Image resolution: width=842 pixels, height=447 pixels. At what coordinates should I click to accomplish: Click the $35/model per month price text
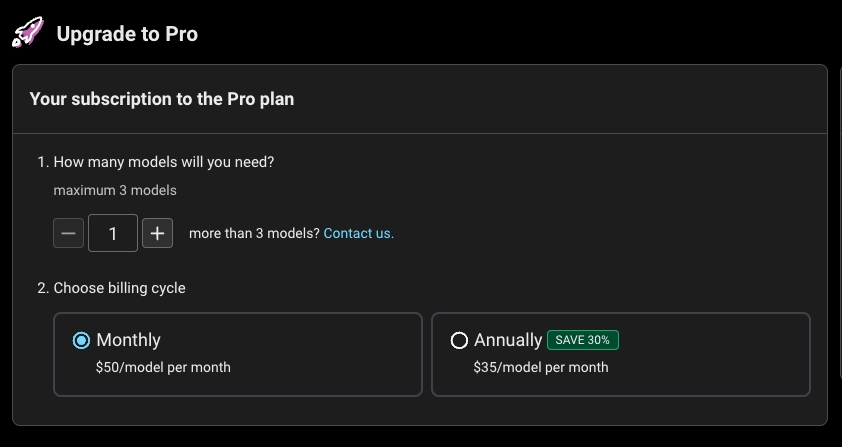(x=540, y=367)
